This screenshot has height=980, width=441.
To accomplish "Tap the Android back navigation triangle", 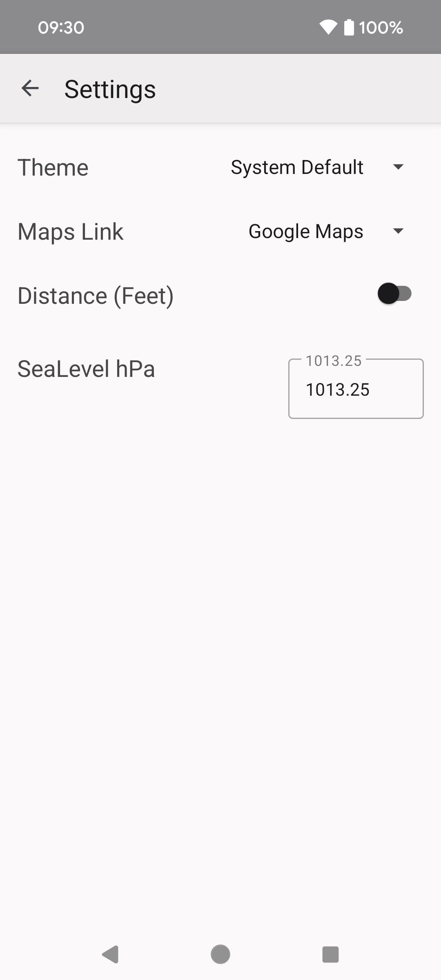I will click(x=110, y=954).
